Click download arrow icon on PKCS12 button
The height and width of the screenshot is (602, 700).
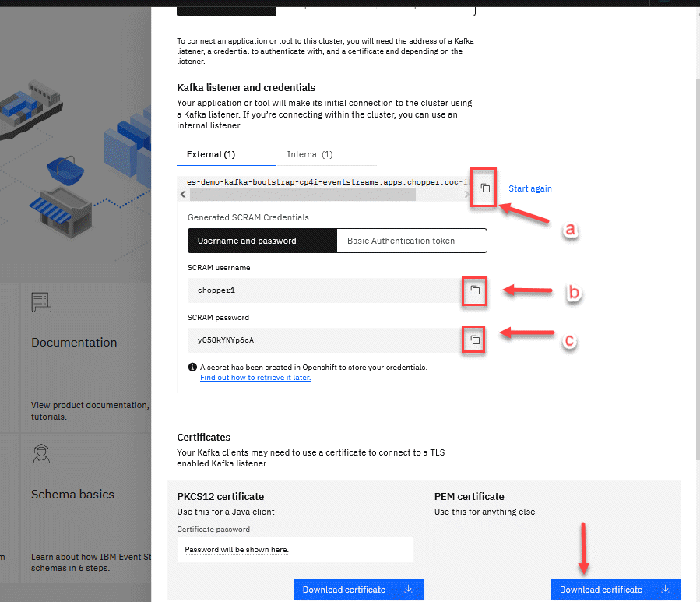click(x=409, y=590)
